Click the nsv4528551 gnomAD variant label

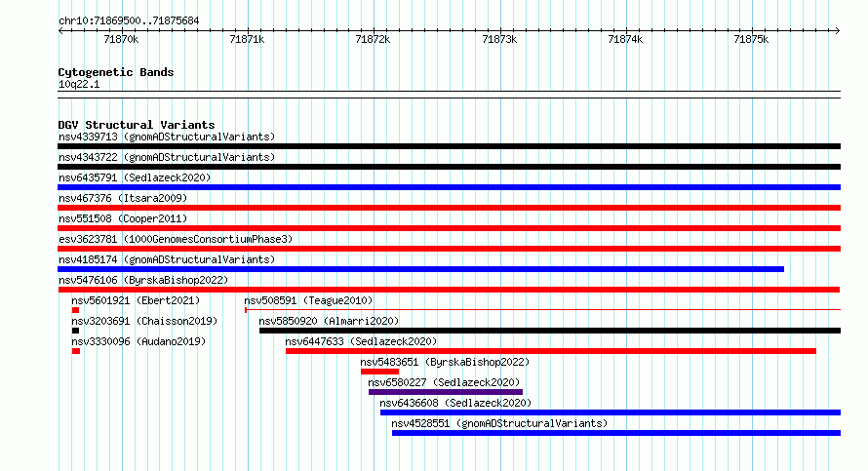pos(499,423)
